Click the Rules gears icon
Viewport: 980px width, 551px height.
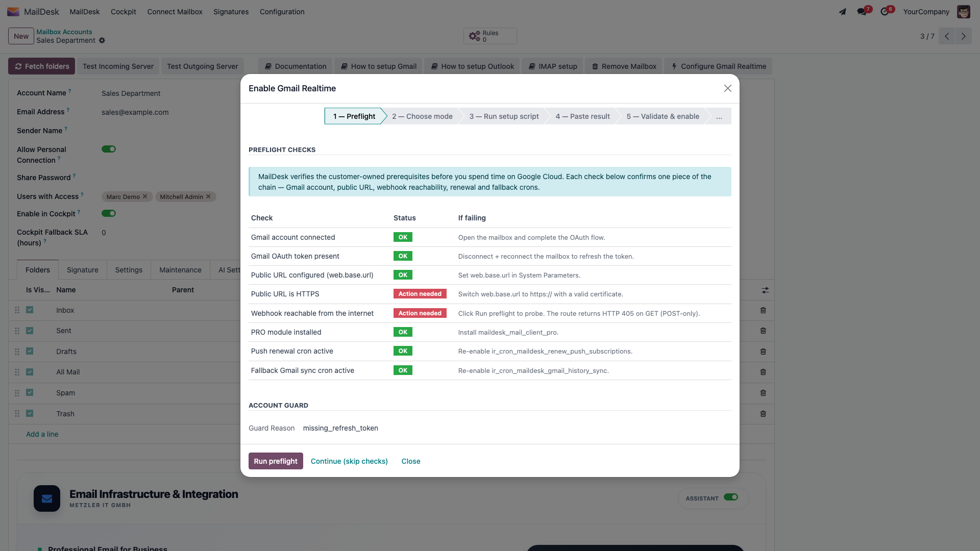tap(475, 36)
